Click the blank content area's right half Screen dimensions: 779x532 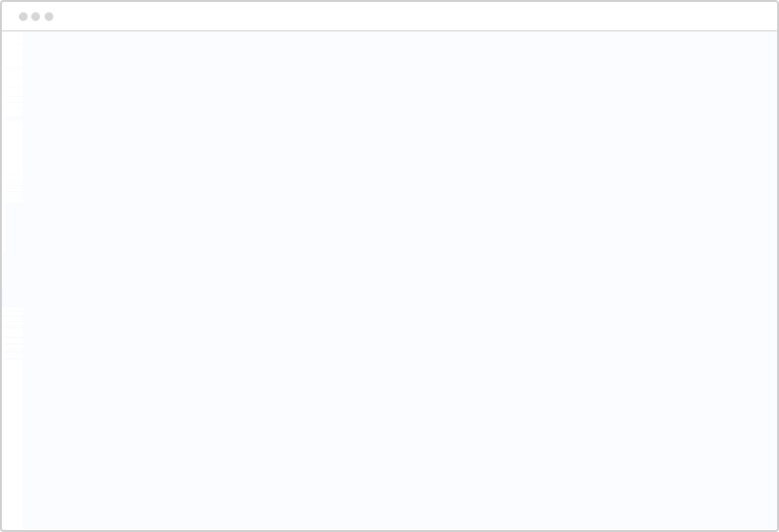coord(589,280)
